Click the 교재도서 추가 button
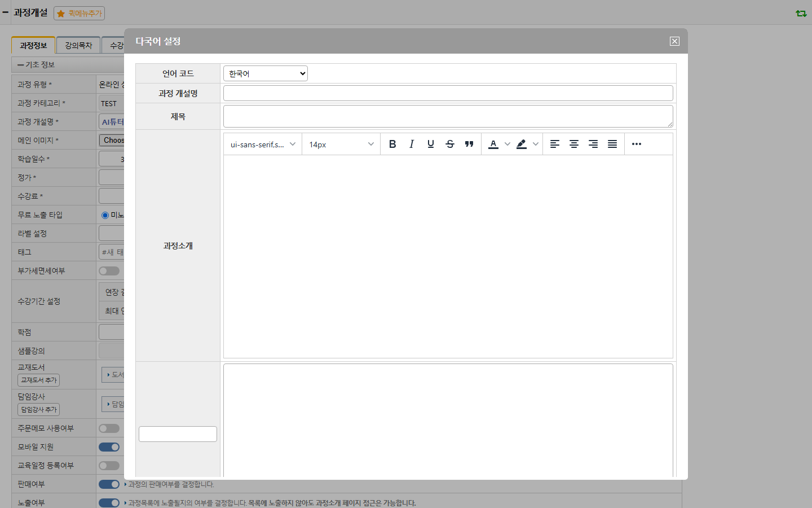 click(39, 380)
